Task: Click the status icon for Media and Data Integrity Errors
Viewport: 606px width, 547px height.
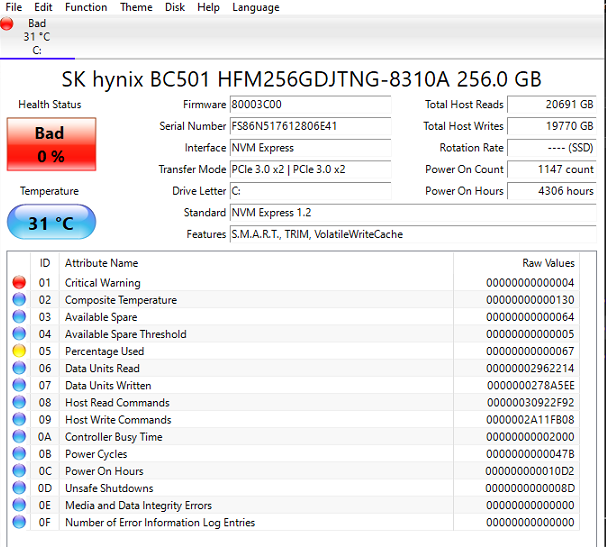Action: tap(19, 505)
